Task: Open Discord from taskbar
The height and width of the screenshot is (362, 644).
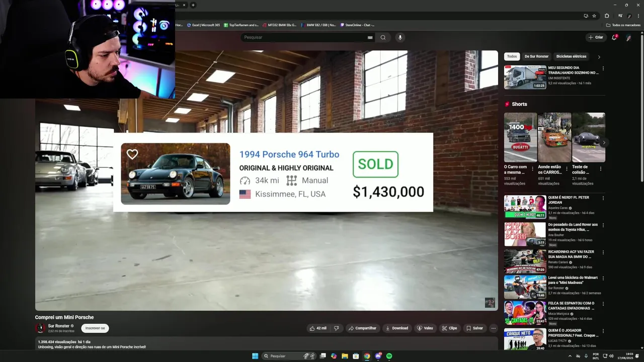Action: click(x=378, y=356)
